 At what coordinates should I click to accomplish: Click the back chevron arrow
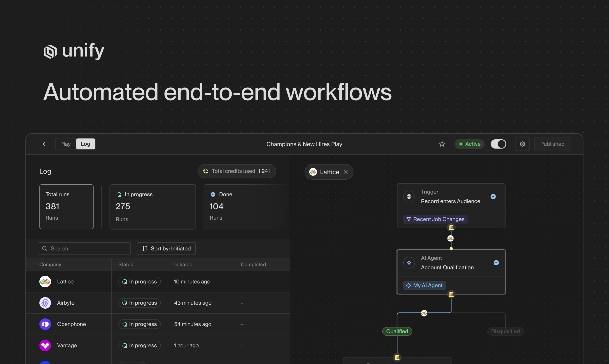pos(44,144)
